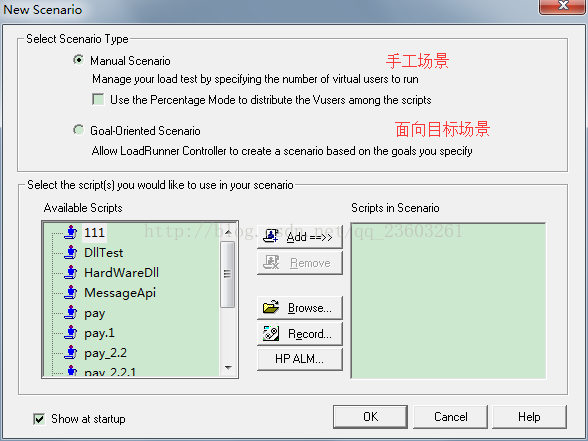The height and width of the screenshot is (441, 588).
Task: Select the 111 script in Available Scripts
Action: coord(94,232)
